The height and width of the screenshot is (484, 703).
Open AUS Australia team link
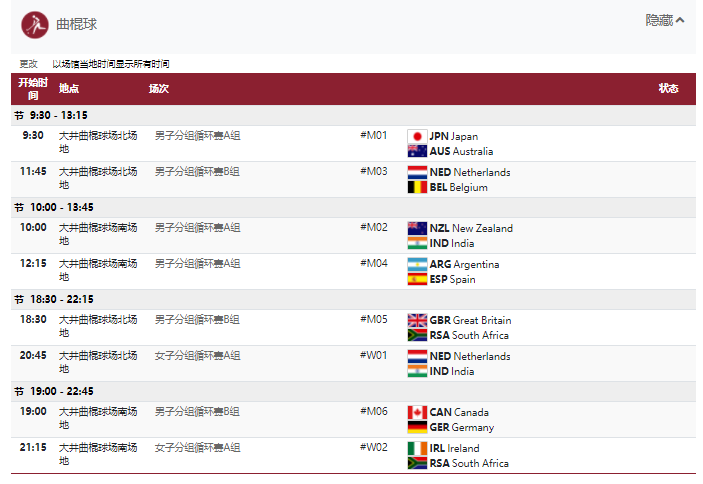click(x=461, y=151)
